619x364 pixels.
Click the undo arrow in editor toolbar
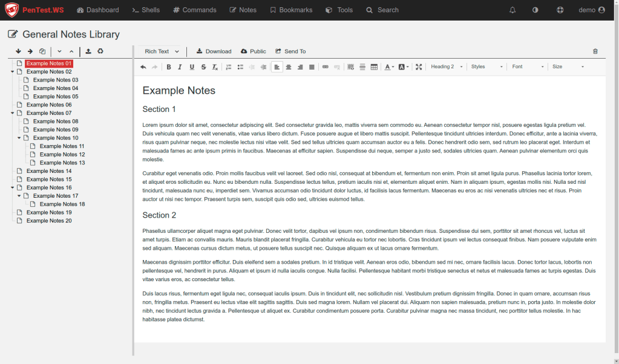(143, 67)
